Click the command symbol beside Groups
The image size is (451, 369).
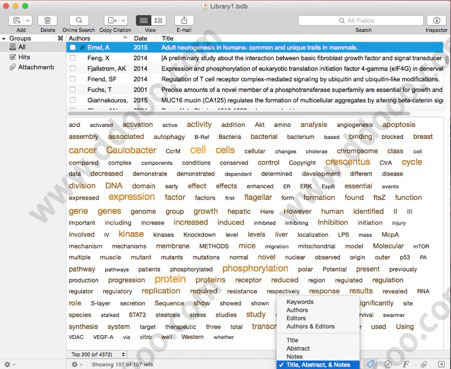(x=60, y=38)
